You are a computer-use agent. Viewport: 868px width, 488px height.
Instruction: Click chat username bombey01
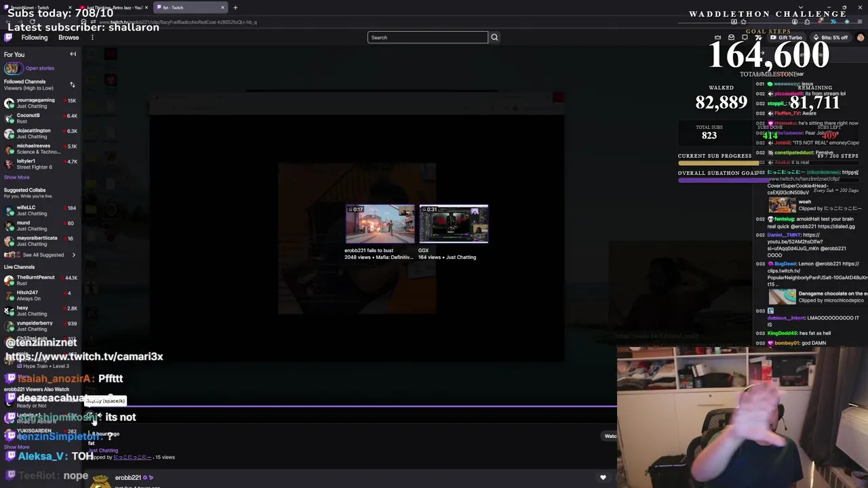787,343
